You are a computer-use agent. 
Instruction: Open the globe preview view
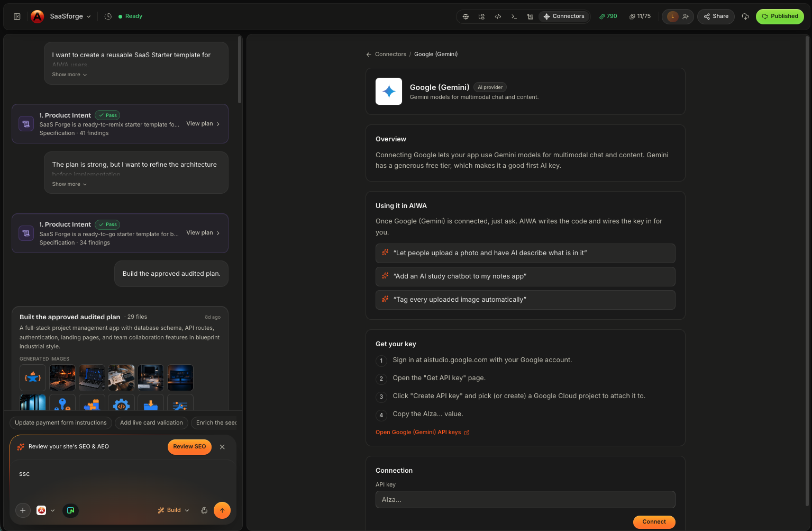(x=466, y=16)
